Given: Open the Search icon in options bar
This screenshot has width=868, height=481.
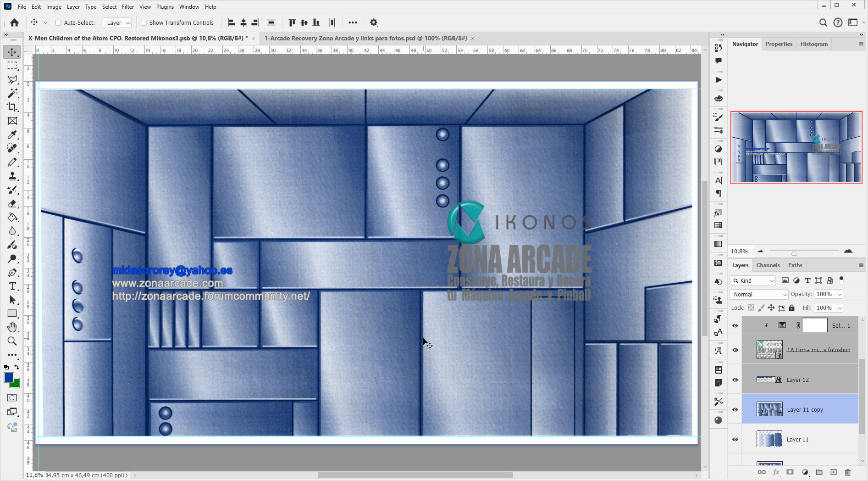Looking at the screenshot, I should 823,22.
